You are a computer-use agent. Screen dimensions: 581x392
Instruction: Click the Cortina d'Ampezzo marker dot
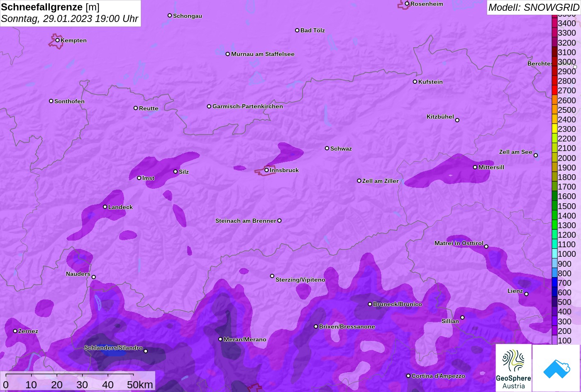tap(408, 376)
